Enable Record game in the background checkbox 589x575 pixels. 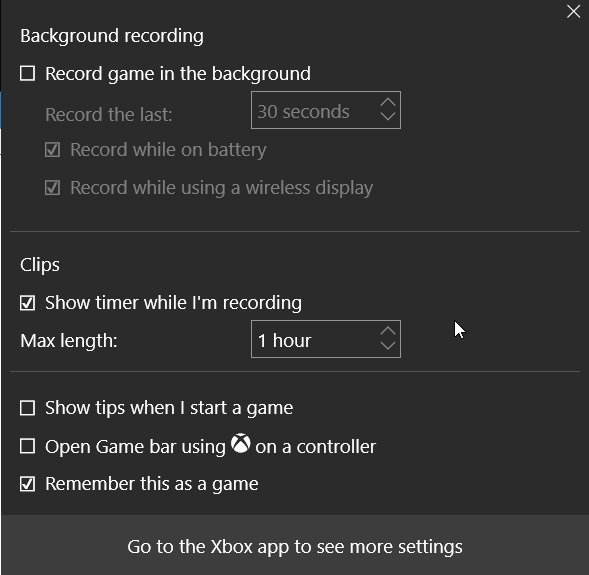pos(27,73)
